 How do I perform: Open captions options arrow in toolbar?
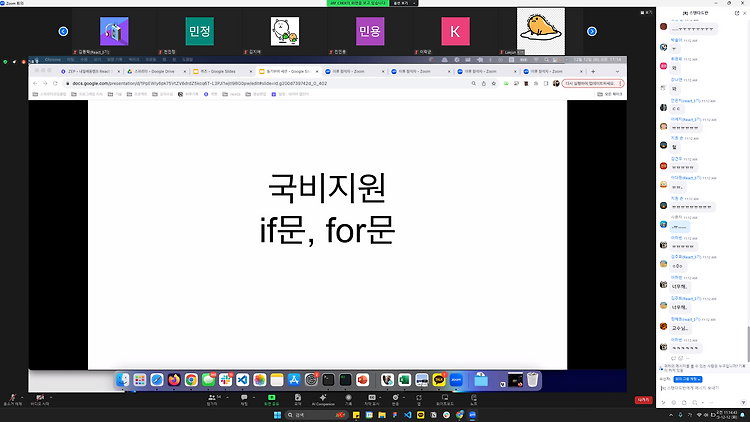(380, 397)
